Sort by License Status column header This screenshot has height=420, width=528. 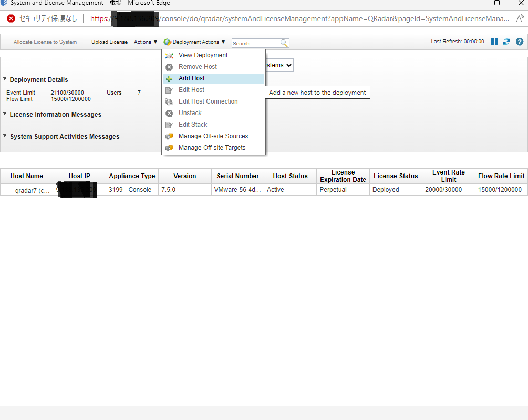tap(396, 176)
